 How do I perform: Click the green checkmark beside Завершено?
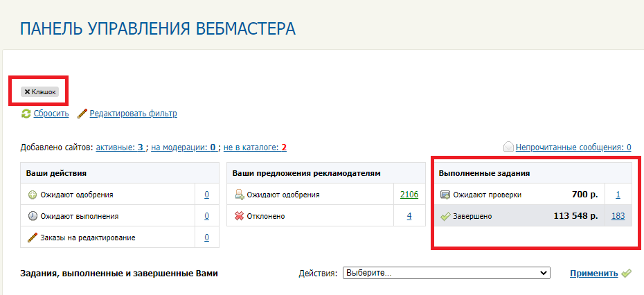445,216
